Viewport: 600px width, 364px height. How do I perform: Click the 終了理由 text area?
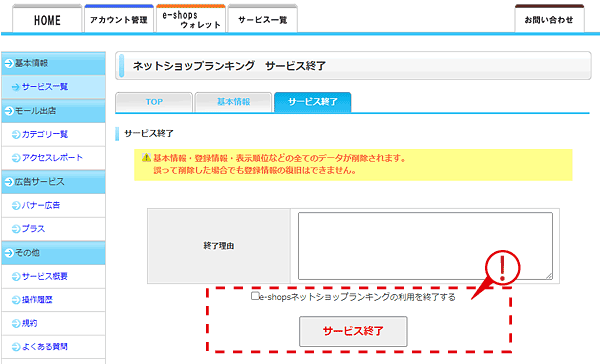pyautogui.click(x=425, y=246)
